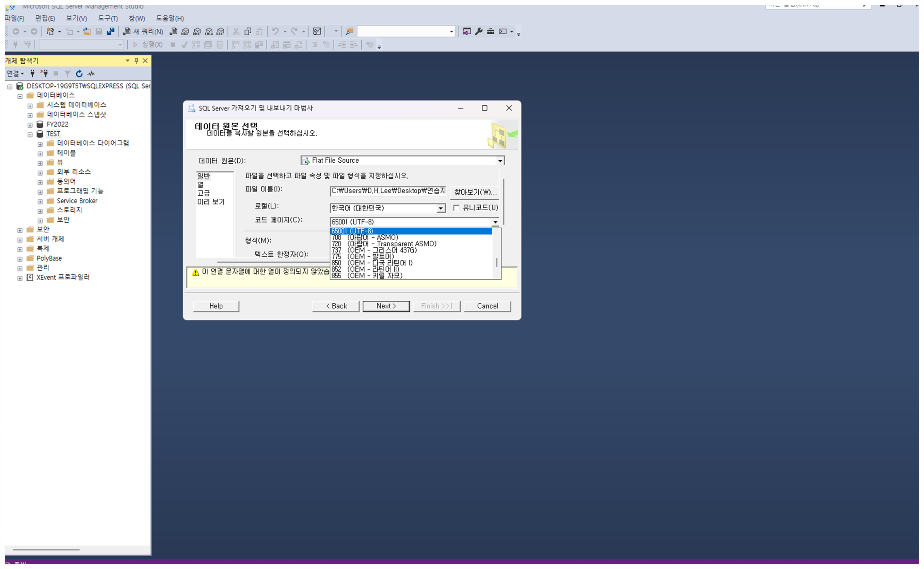
Task: Click the Save All toolbar icon
Action: click(111, 32)
